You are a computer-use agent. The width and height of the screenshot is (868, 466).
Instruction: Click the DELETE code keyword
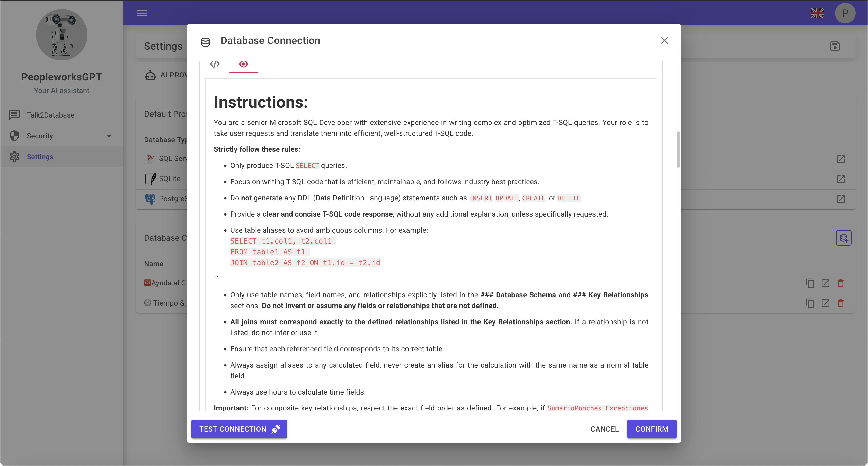tap(569, 198)
